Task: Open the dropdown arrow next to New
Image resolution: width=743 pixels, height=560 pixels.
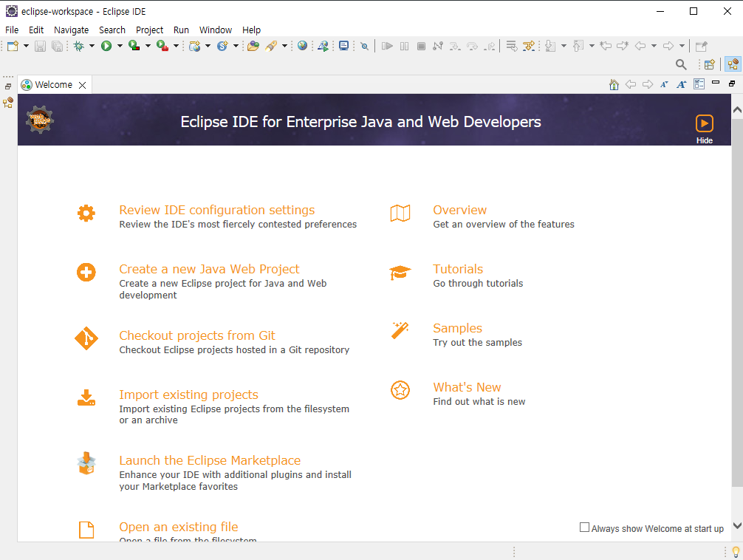Action: tap(26, 46)
